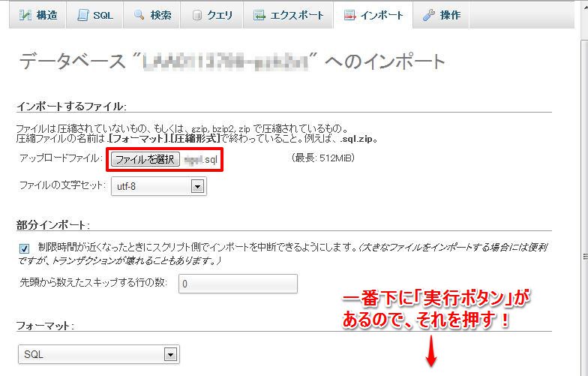588x376 pixels.
Task: Open the 操作 tab
Action: [x=441, y=15]
